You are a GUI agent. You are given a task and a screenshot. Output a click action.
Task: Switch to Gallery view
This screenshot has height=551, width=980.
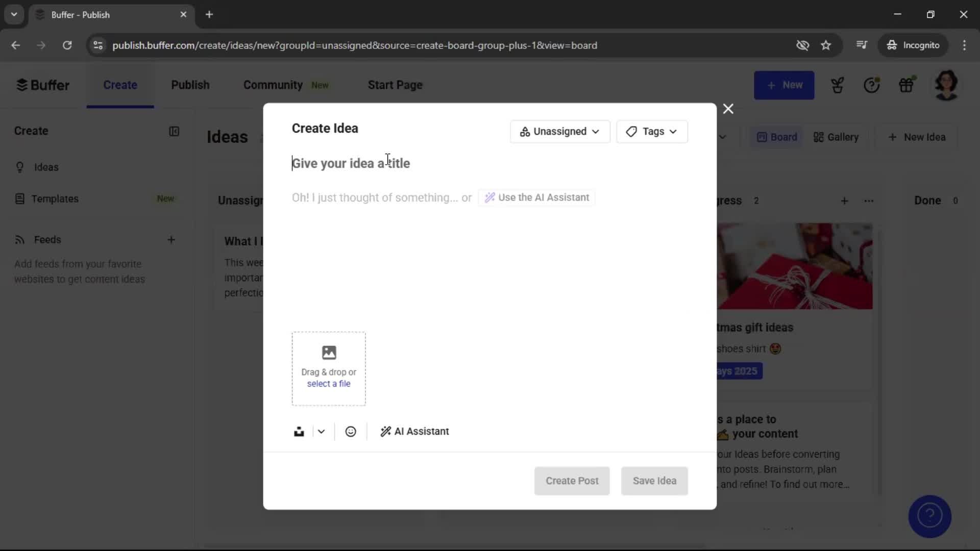click(x=836, y=137)
